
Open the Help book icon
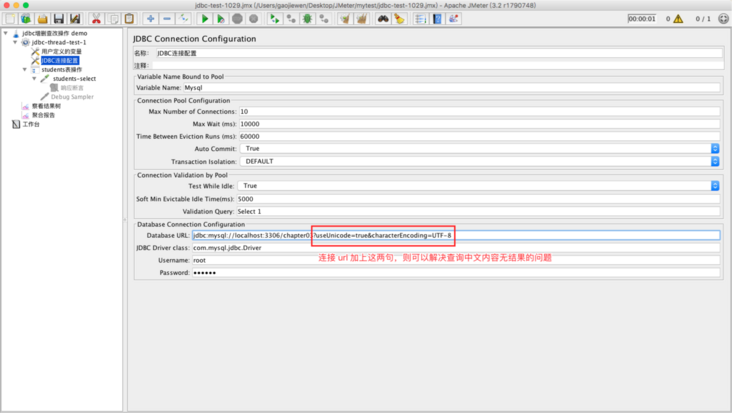437,19
